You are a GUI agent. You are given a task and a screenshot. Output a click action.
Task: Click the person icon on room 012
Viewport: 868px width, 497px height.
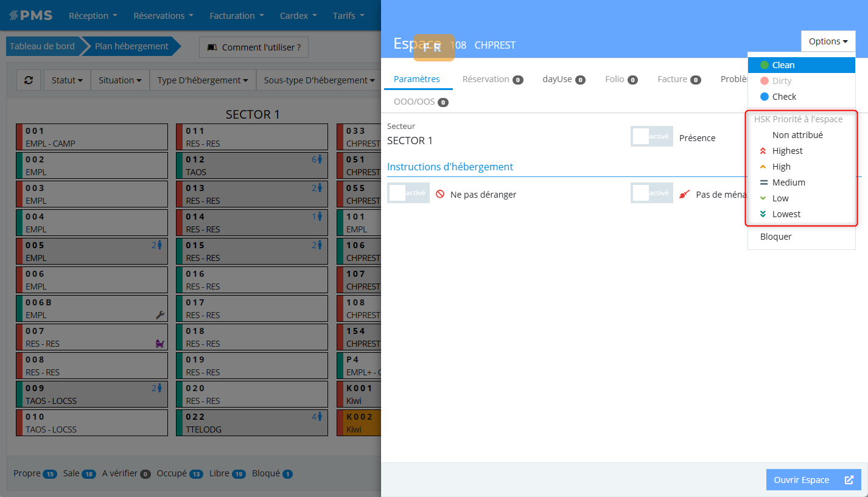(320, 159)
